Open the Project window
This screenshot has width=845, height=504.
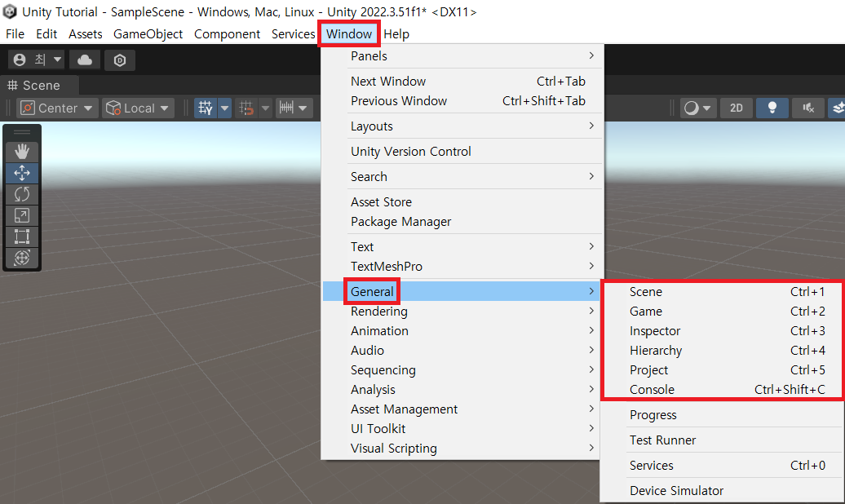tap(723, 370)
